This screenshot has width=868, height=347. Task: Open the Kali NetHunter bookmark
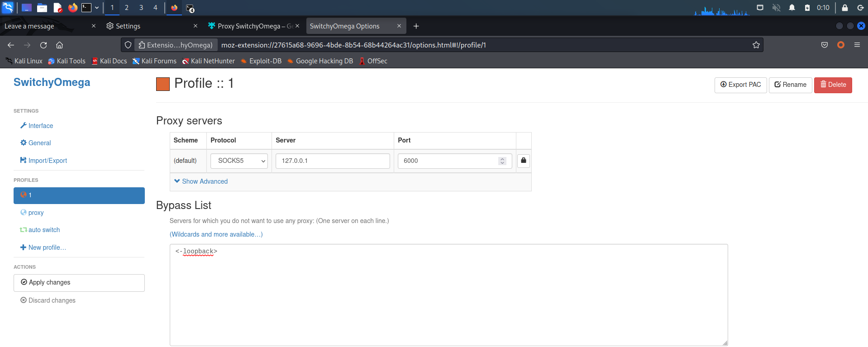tap(209, 61)
